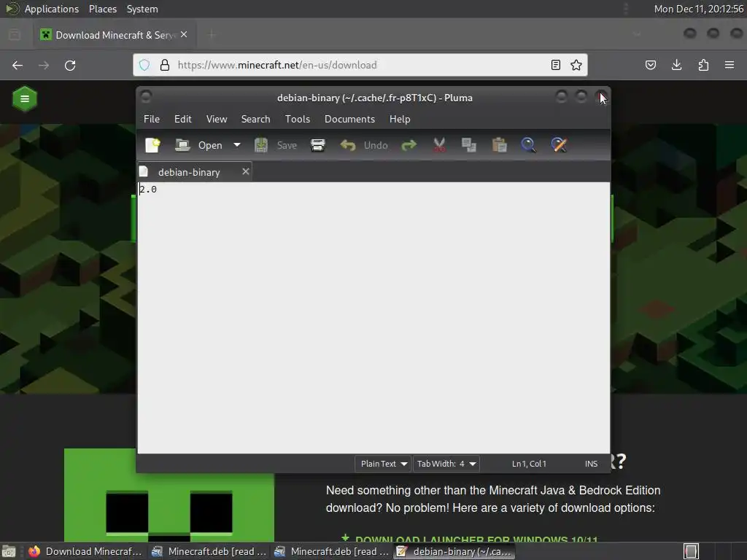Open the System menu in top panel
The width and height of the screenshot is (747, 560).
142,9
